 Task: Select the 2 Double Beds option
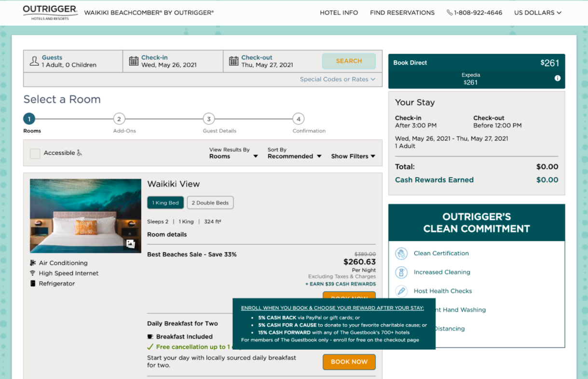tap(210, 203)
